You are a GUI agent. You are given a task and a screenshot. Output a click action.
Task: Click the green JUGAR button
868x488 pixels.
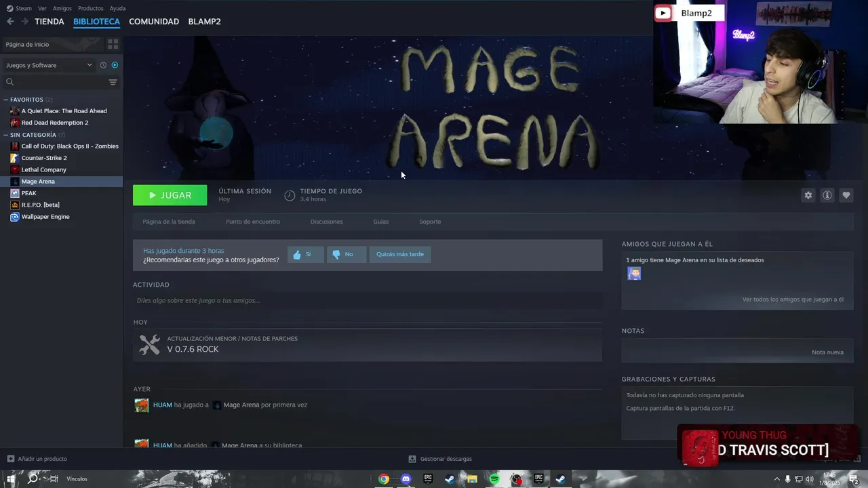170,195
